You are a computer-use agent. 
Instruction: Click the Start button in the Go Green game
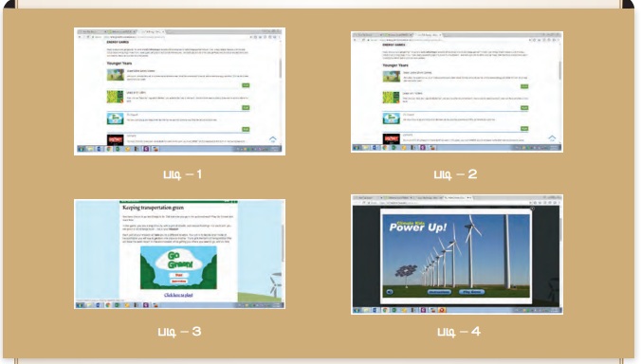tap(178, 275)
